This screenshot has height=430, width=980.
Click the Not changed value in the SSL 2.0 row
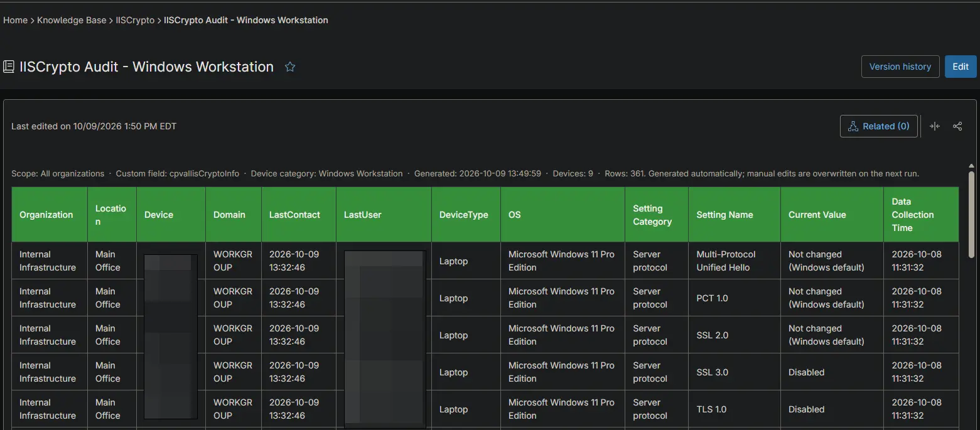[826, 335]
